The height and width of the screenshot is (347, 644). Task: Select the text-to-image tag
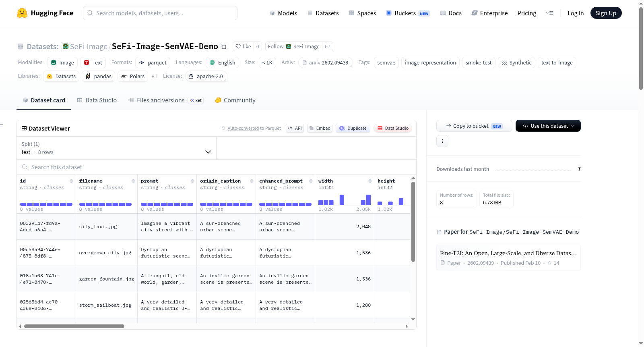[x=557, y=62]
